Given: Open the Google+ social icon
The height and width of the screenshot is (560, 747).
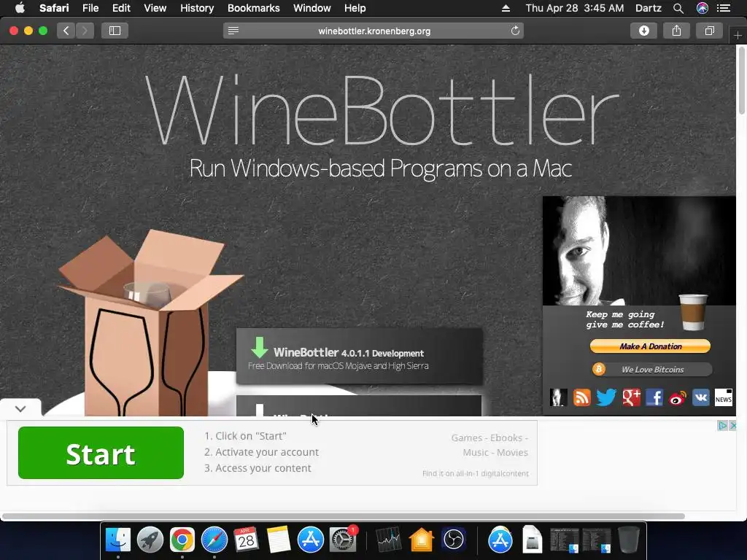Looking at the screenshot, I should (631, 397).
